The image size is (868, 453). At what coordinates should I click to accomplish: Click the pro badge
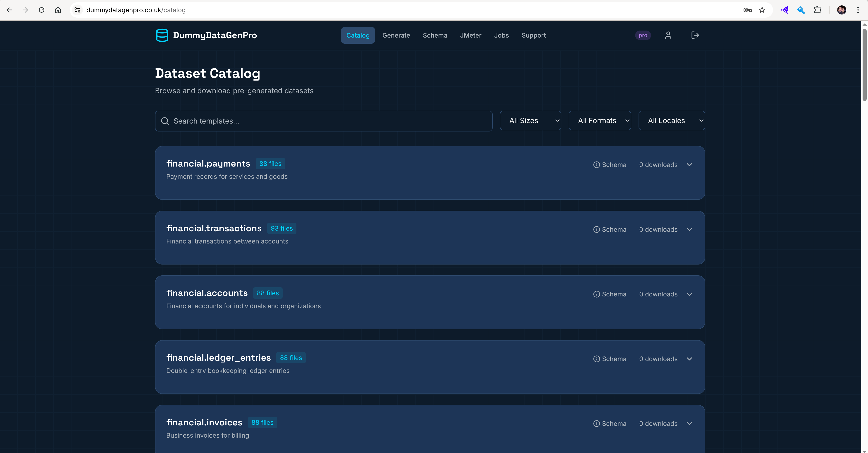643,35
